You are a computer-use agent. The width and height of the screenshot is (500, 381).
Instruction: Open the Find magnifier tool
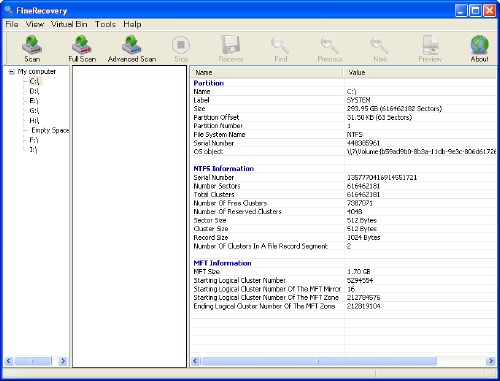[280, 48]
